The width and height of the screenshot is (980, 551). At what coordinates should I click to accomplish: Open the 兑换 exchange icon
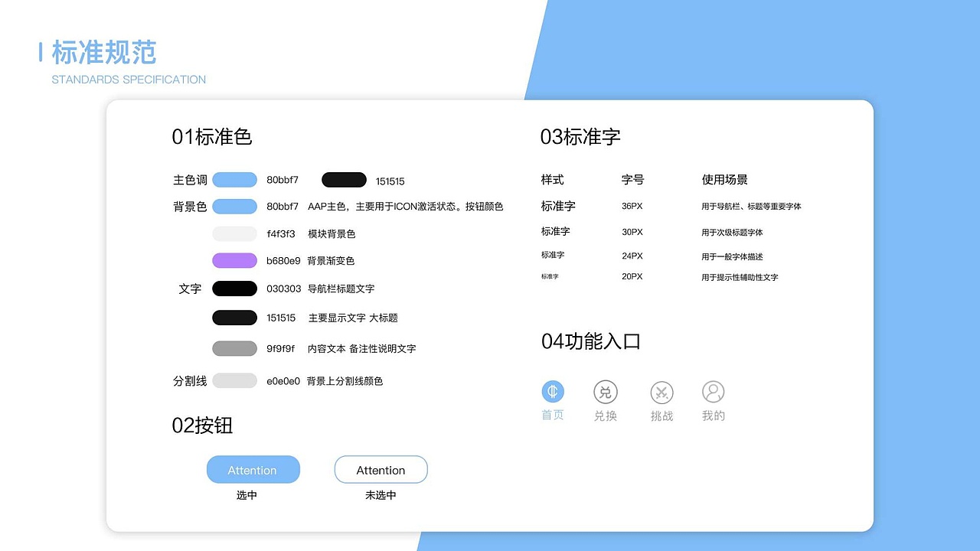[x=606, y=392]
